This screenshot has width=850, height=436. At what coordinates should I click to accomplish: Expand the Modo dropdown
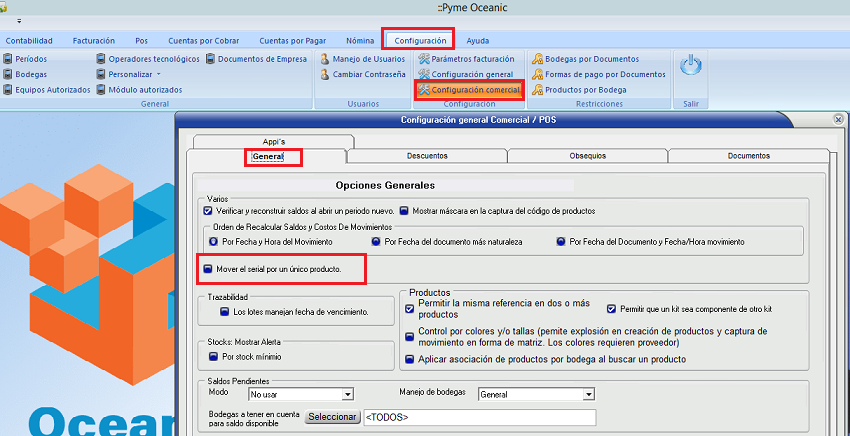[x=348, y=395]
